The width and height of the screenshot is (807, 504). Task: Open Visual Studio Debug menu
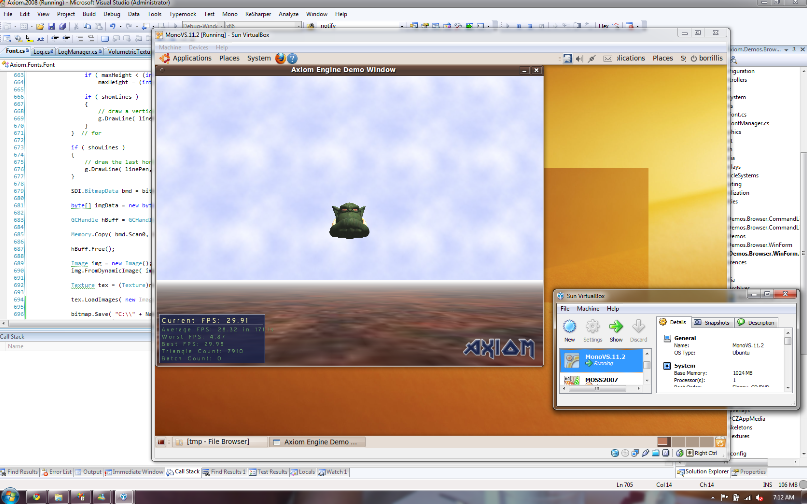112,14
